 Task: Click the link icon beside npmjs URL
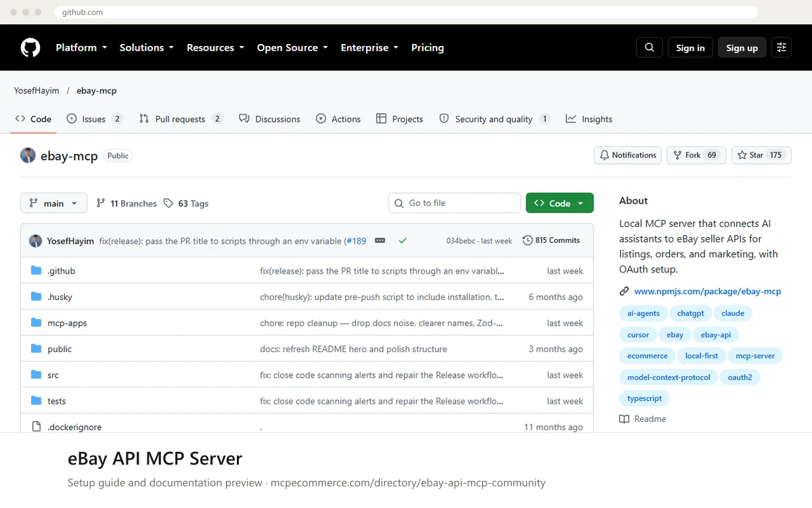click(x=625, y=291)
